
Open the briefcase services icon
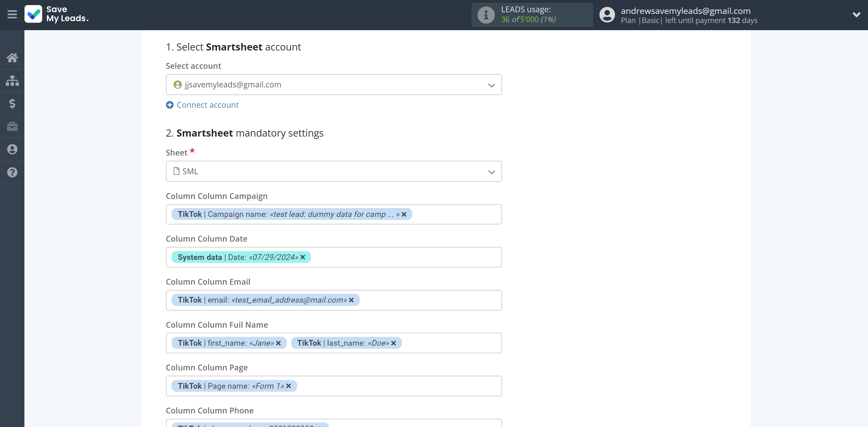12,126
